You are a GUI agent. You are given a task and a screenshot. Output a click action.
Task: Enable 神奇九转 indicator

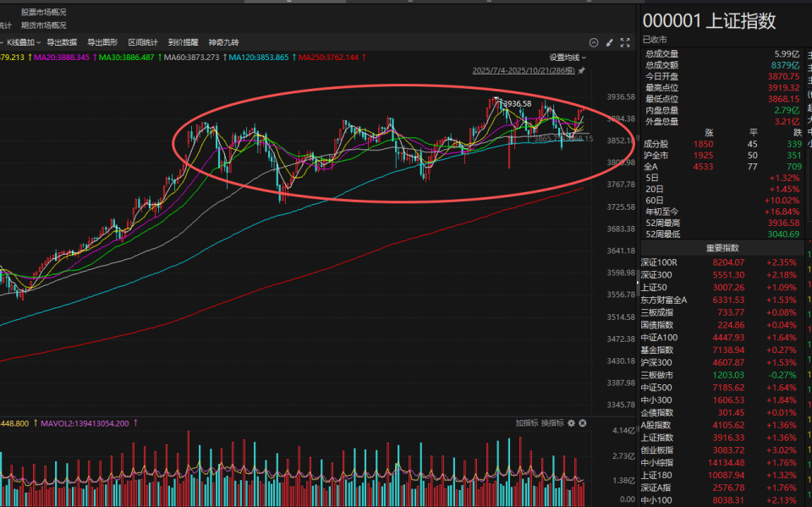coord(223,42)
